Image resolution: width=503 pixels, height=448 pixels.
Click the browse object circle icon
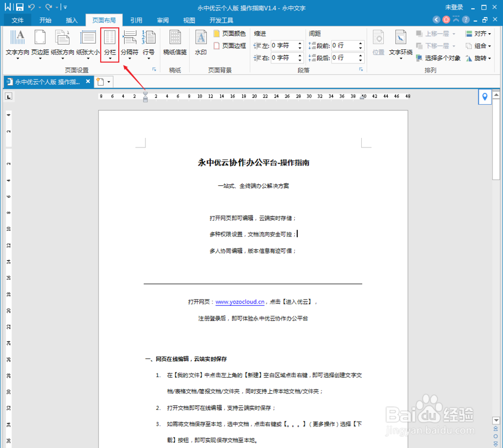[496, 436]
